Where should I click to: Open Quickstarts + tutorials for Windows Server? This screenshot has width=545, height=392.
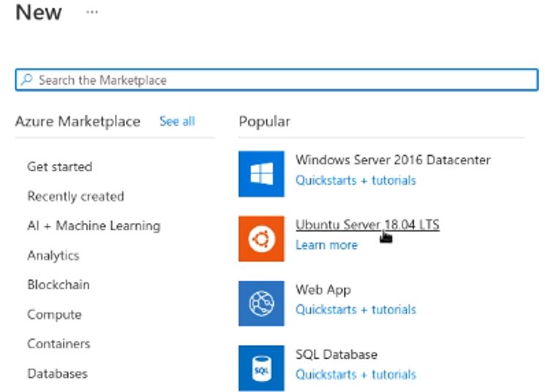click(x=356, y=181)
